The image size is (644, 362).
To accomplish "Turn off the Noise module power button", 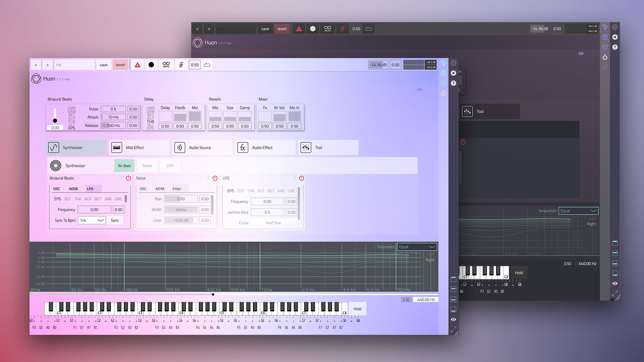I will point(215,178).
